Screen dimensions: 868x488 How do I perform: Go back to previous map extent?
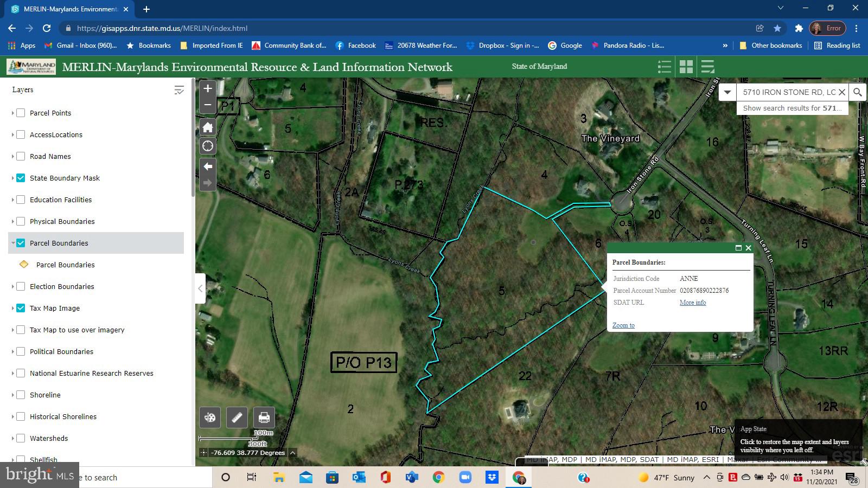point(208,166)
